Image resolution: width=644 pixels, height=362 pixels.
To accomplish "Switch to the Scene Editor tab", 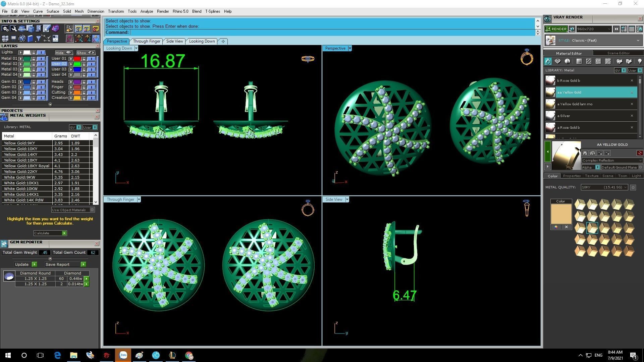I will 618,53.
